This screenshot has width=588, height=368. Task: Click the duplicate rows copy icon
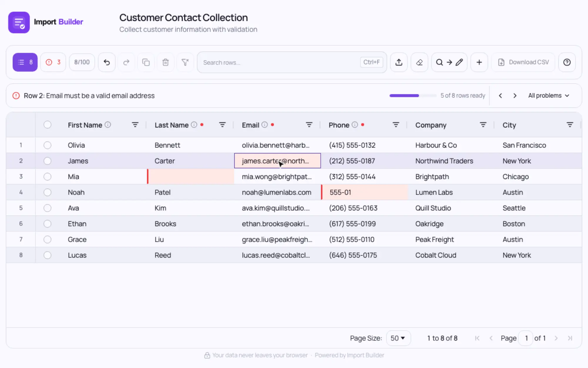[146, 62]
